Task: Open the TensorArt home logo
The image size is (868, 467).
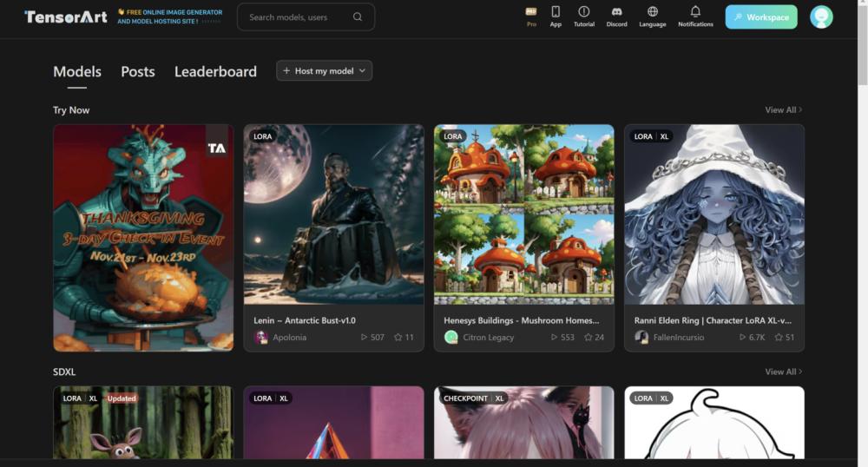Action: click(66, 17)
